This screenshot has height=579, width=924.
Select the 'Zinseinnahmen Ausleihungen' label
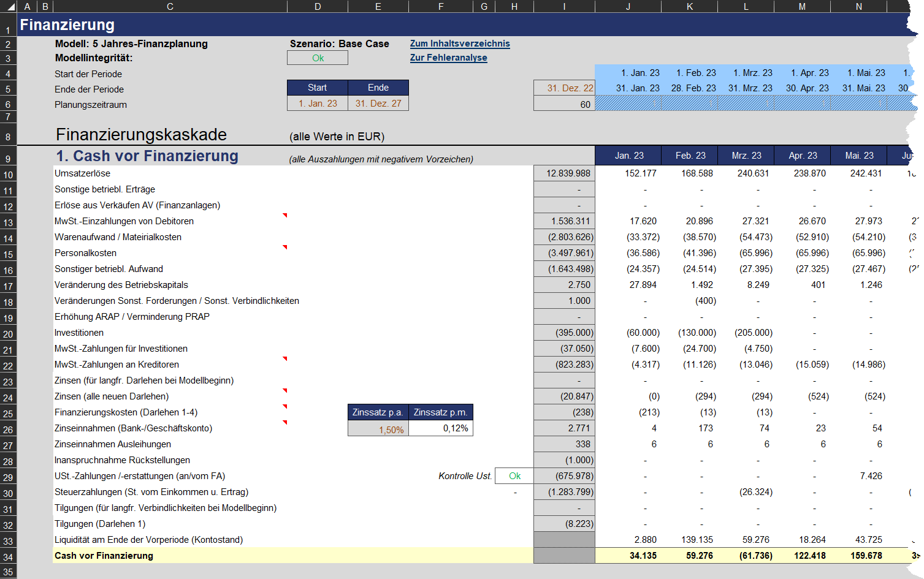(x=113, y=444)
